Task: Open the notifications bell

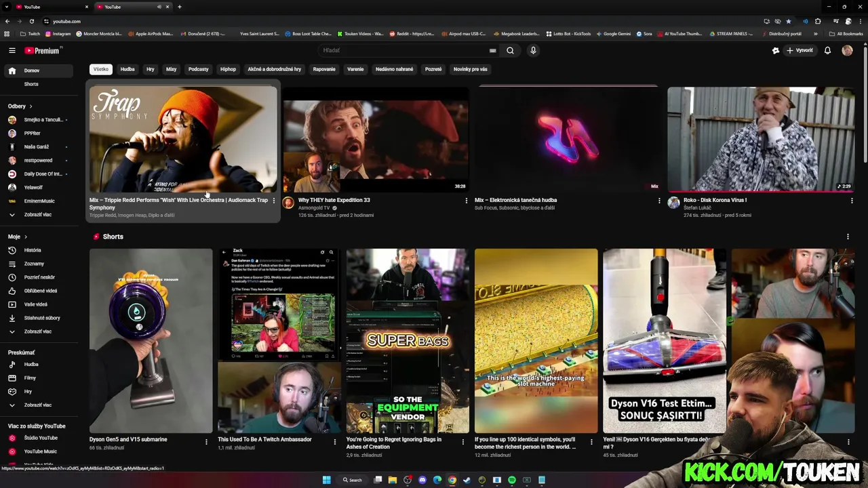Action: coord(827,50)
